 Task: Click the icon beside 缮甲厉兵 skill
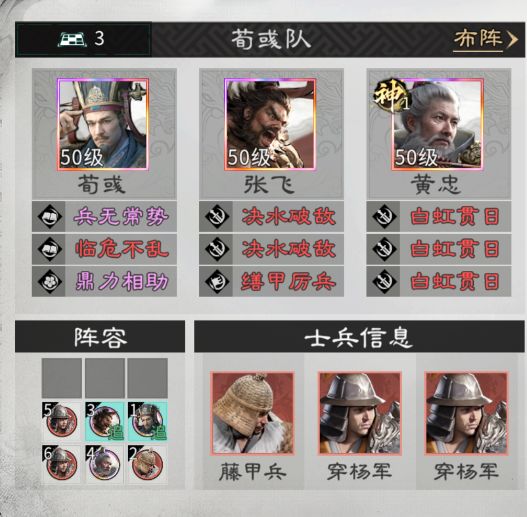[x=217, y=281]
